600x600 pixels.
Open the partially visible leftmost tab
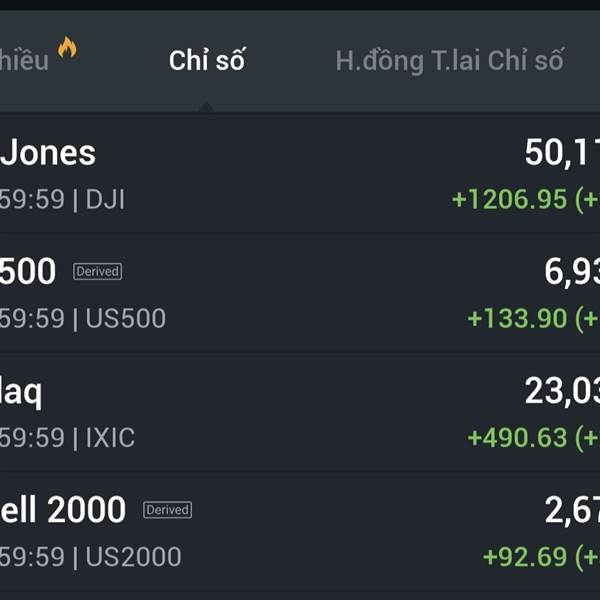(24, 61)
